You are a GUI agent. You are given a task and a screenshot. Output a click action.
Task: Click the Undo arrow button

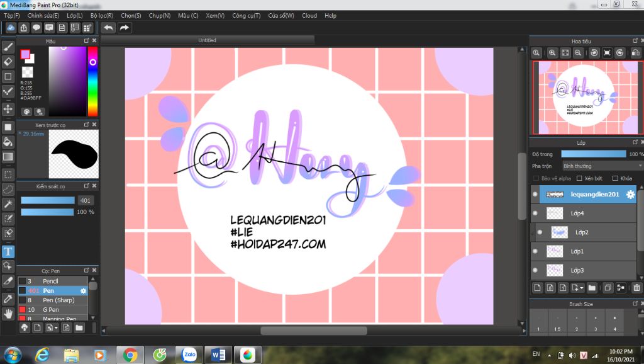coord(108,28)
